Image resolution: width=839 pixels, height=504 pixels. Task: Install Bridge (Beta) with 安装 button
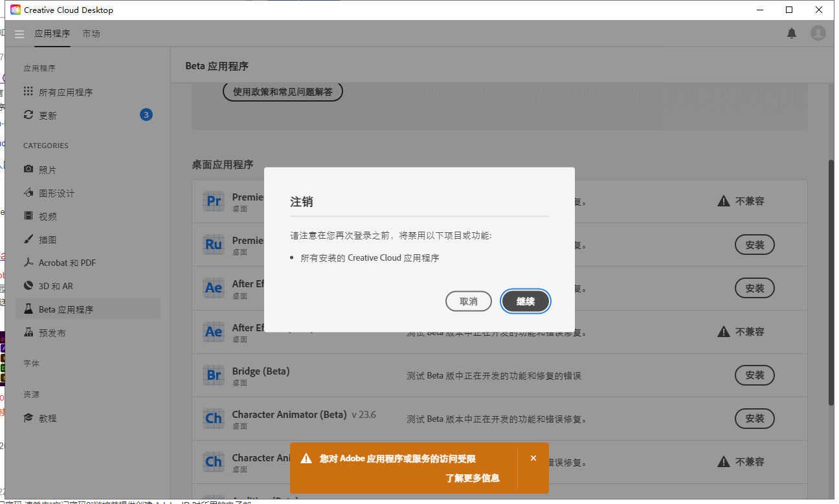point(755,375)
